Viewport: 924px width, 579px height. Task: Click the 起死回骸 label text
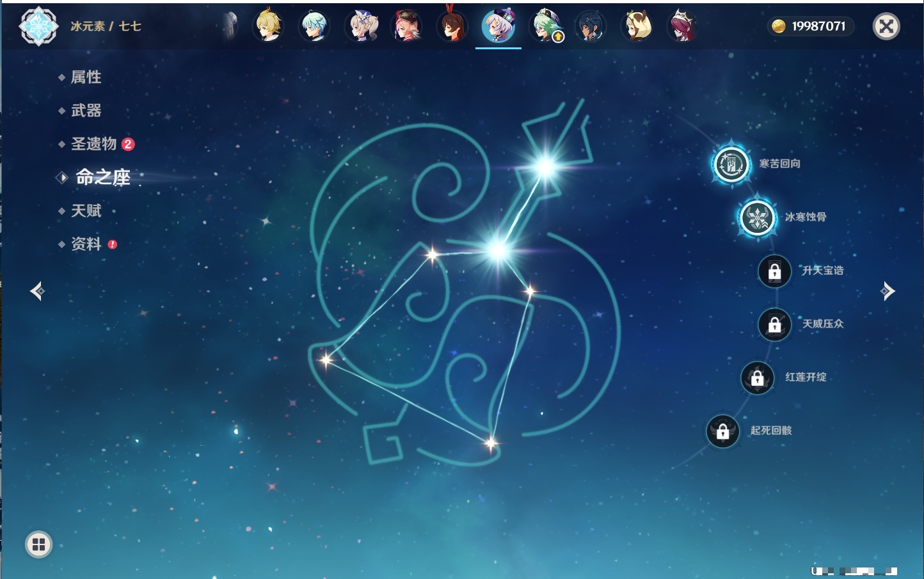771,430
